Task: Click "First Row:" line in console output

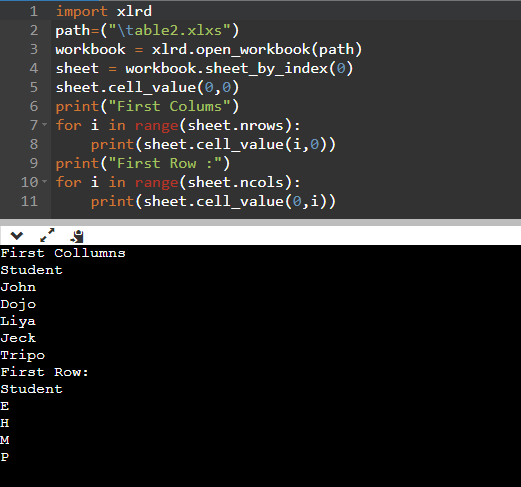Action: pos(44,372)
